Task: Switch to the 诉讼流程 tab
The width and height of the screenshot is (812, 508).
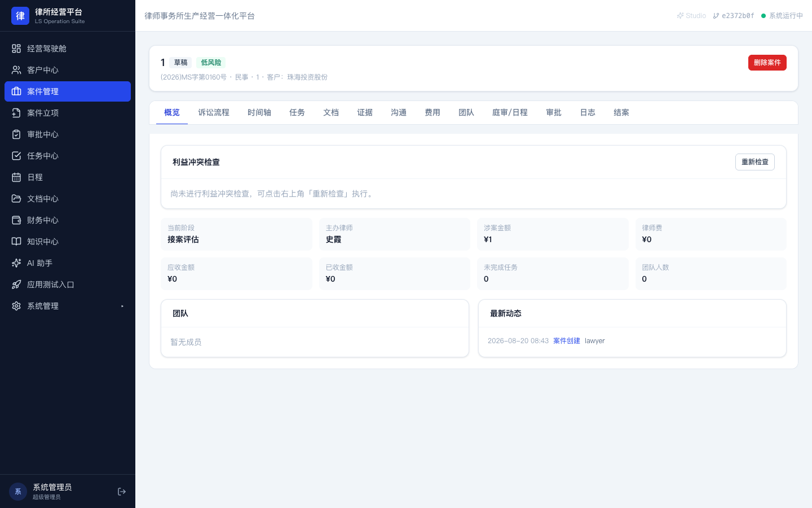Action: pyautogui.click(x=214, y=113)
